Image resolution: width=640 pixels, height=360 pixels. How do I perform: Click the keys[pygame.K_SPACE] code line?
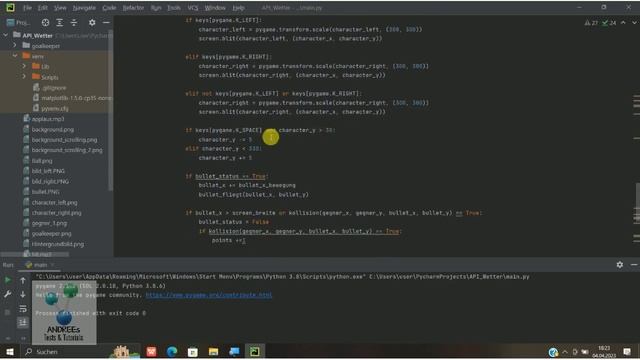click(x=260, y=130)
